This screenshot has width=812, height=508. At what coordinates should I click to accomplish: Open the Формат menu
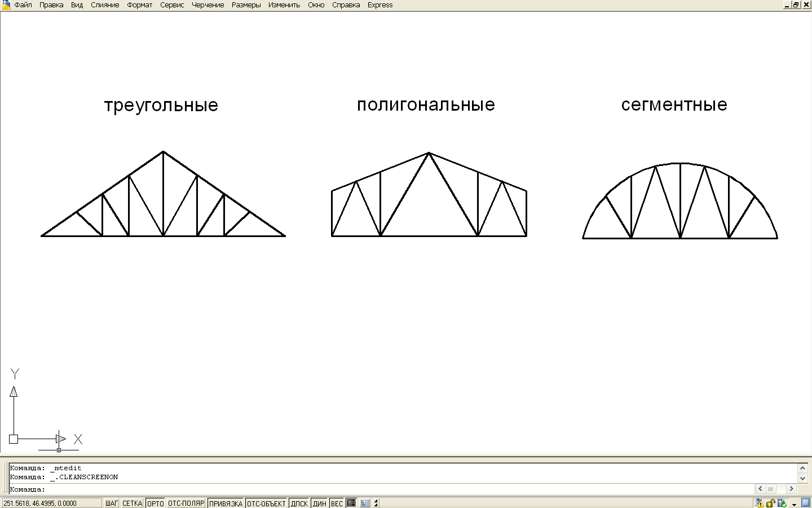(140, 5)
